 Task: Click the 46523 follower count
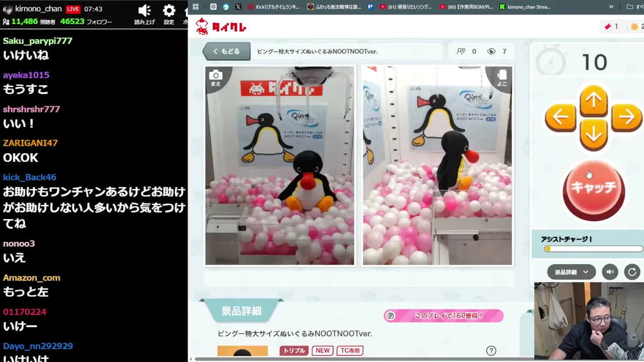point(72,22)
